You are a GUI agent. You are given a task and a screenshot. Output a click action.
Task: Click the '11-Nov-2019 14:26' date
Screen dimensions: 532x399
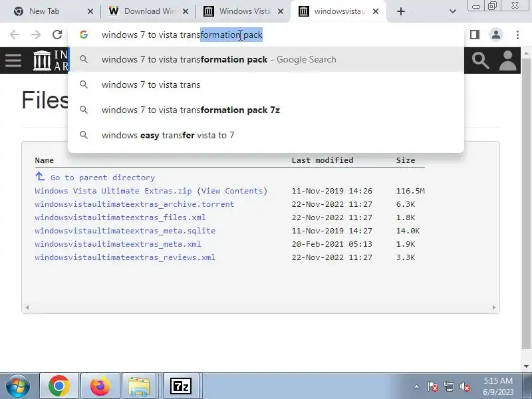tap(332, 191)
